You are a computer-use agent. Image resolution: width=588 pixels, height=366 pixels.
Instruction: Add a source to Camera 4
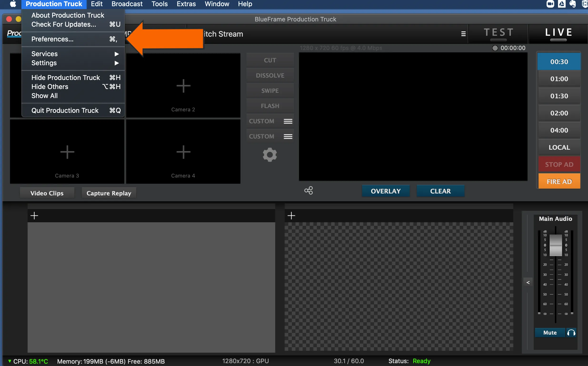tap(183, 152)
